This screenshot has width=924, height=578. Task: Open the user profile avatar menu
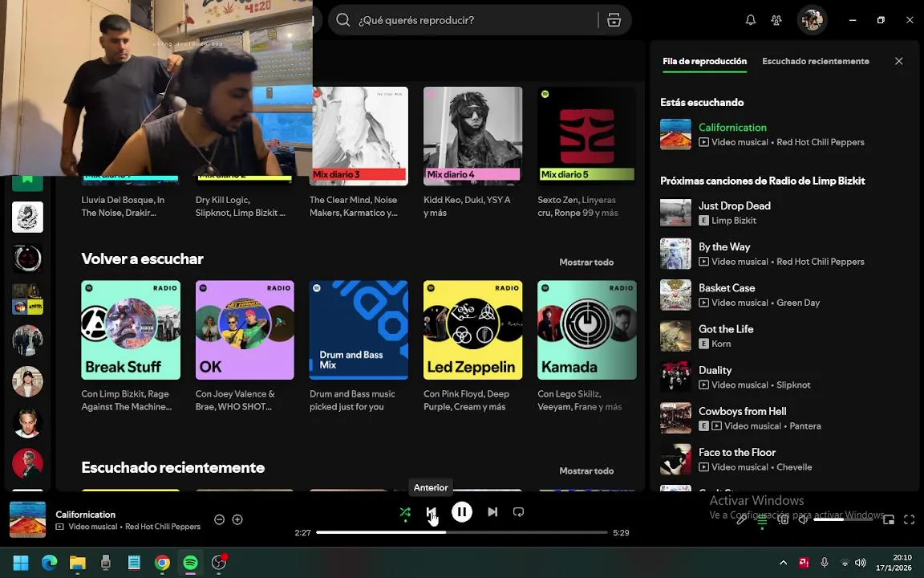click(812, 20)
